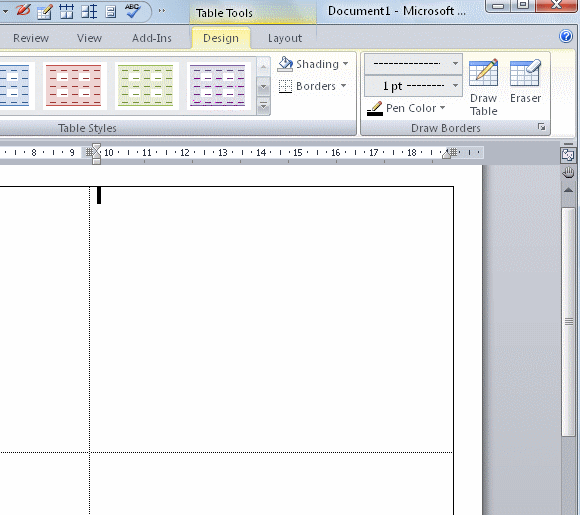
Task: Click the insert table grid quick access icon
Action: tap(67, 11)
